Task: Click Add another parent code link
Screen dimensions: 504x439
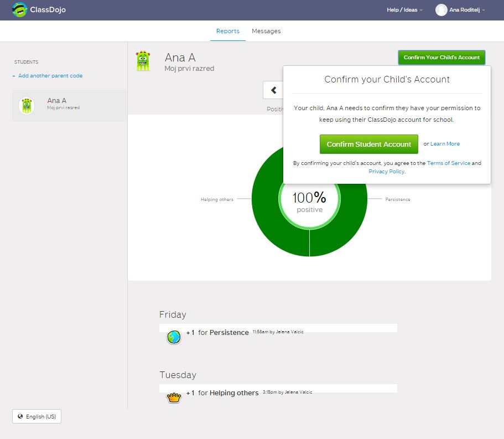Action: pyautogui.click(x=50, y=76)
